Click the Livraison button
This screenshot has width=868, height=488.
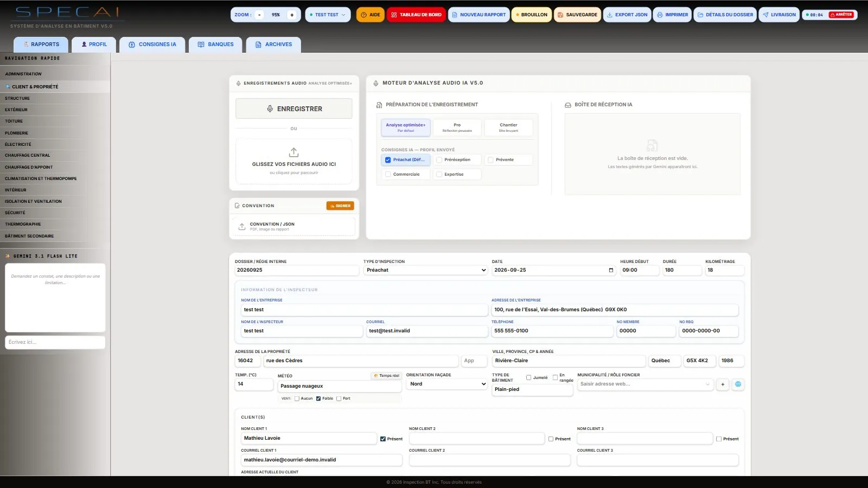point(779,15)
